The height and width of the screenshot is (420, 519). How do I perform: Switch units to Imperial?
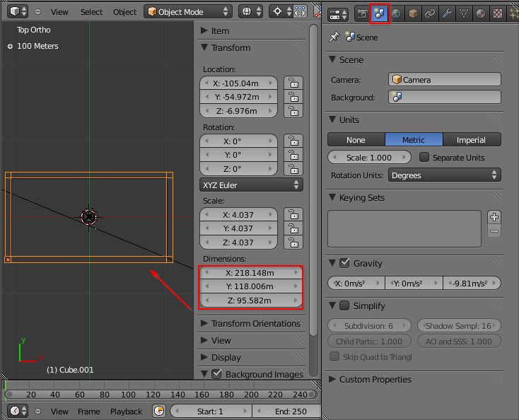tap(472, 139)
